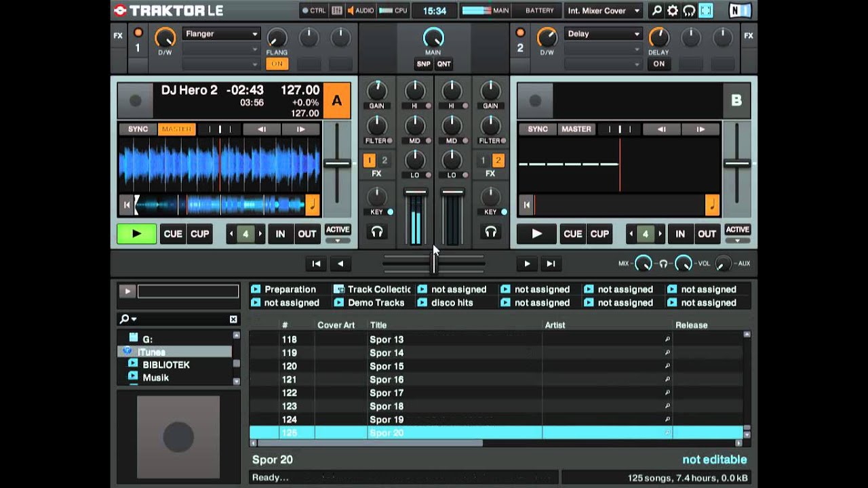Click Deck A play button
The width and height of the screenshot is (868, 488).
coord(136,234)
